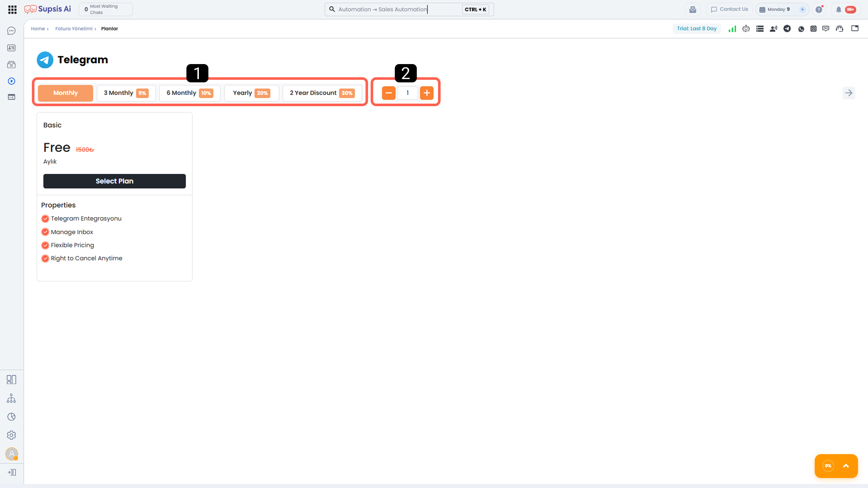The width and height of the screenshot is (868, 488).
Task: Select the 3 Monthly billing tab
Action: pos(126,93)
